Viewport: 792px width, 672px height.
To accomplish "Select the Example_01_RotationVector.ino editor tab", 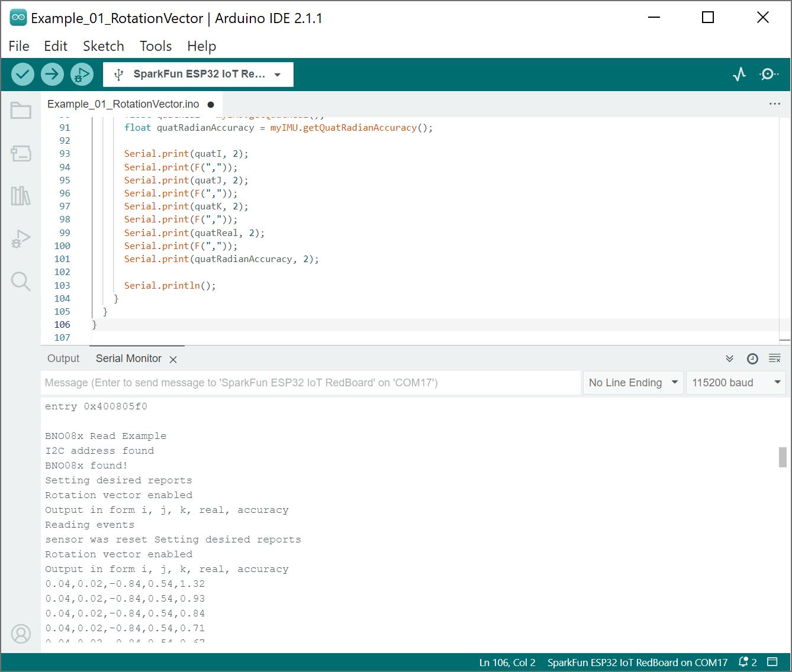I will click(x=123, y=104).
